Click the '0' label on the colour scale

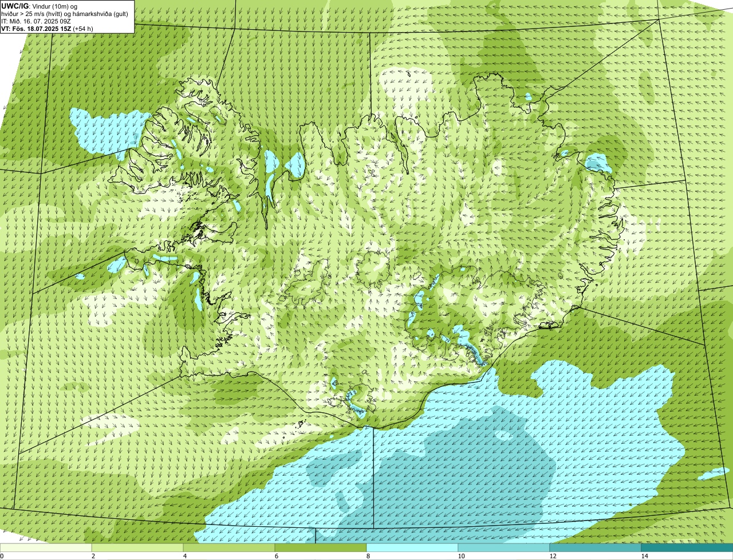[2, 556]
